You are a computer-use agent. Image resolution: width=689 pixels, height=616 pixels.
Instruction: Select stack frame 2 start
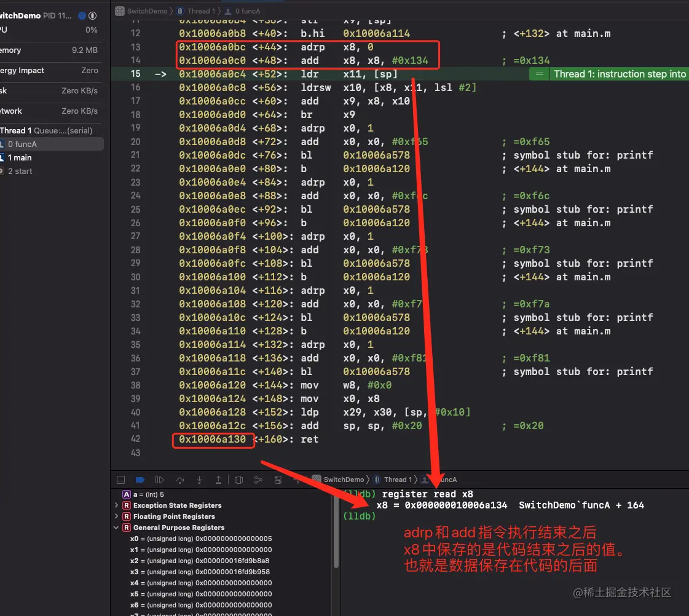(51, 172)
